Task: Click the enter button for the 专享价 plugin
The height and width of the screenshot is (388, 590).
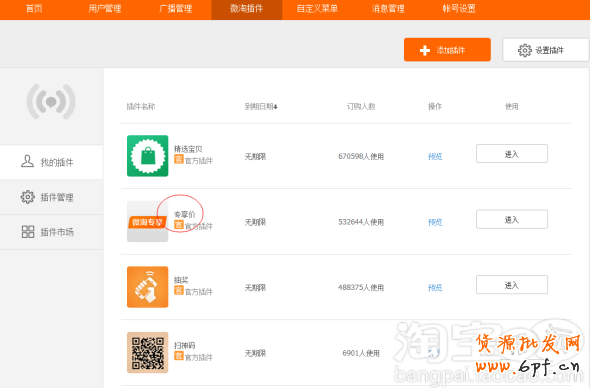Action: pyautogui.click(x=512, y=219)
